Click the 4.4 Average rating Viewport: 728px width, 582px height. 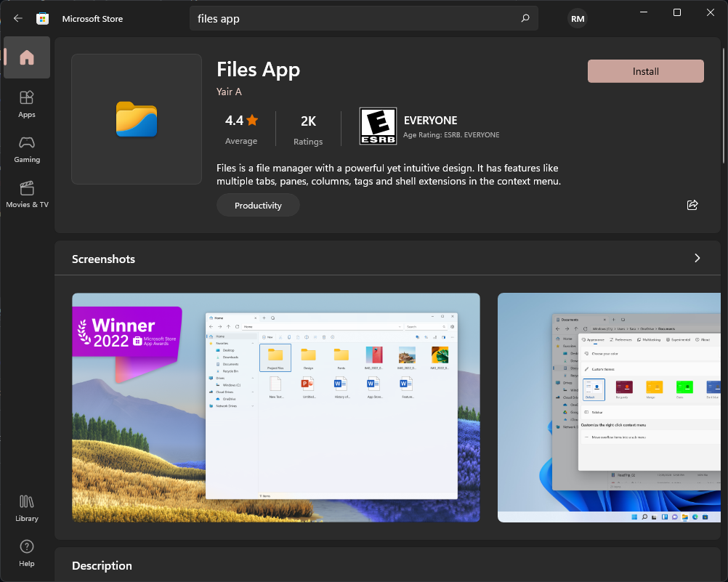241,129
